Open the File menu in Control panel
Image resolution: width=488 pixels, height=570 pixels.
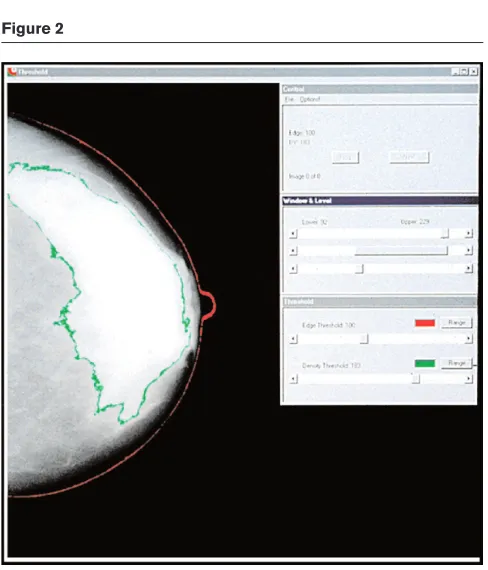tap(289, 99)
